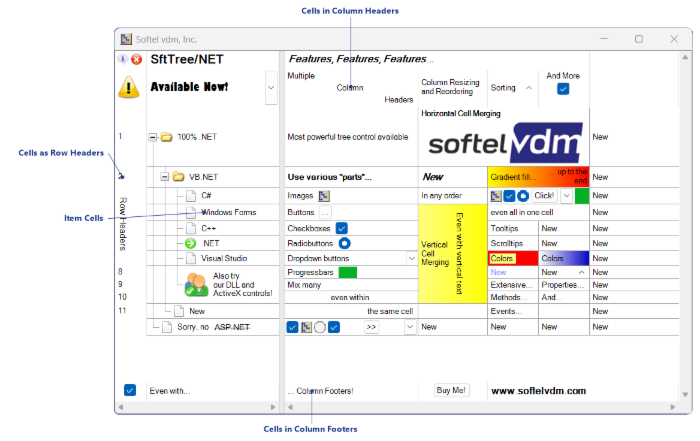Click the ... button beside Buttons
700x441 pixels.
click(325, 212)
